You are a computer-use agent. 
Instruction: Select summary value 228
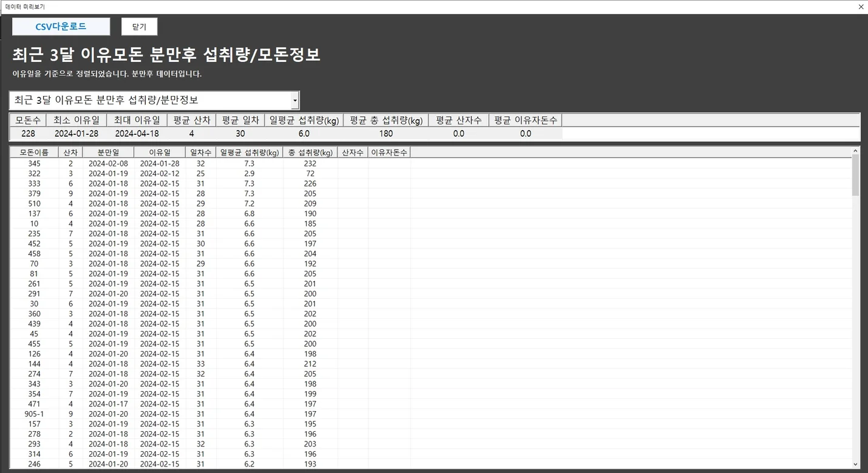tap(28, 134)
